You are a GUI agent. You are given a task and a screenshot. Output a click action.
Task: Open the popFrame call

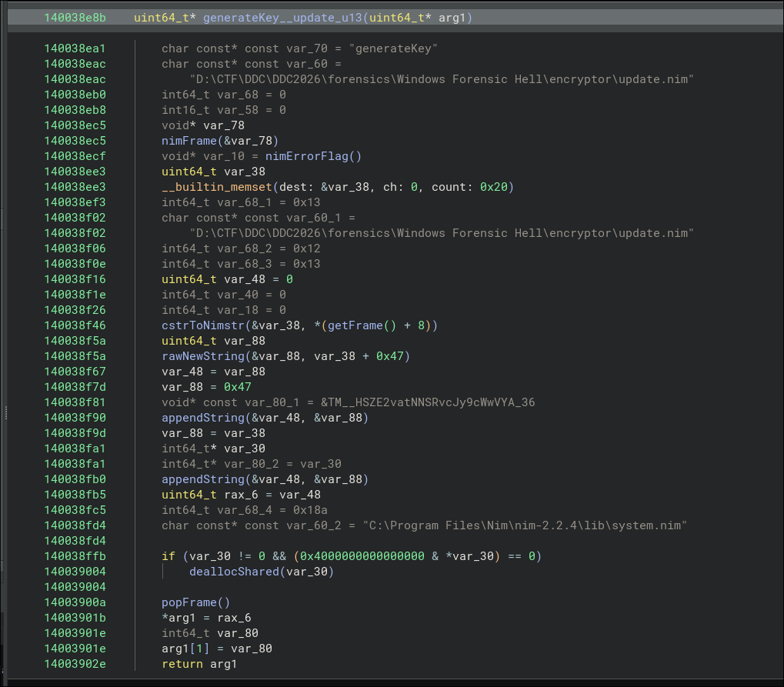click(x=189, y=602)
